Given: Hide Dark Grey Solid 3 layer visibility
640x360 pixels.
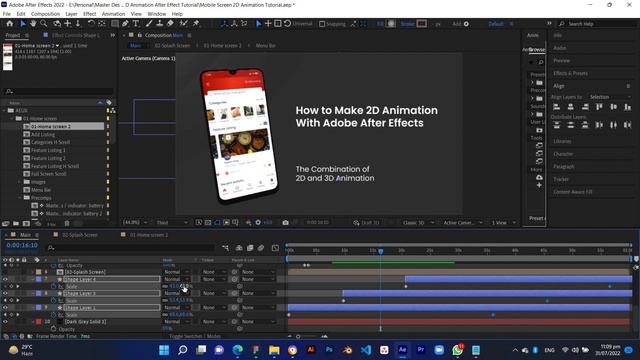Looking at the screenshot, I should coord(5,322).
